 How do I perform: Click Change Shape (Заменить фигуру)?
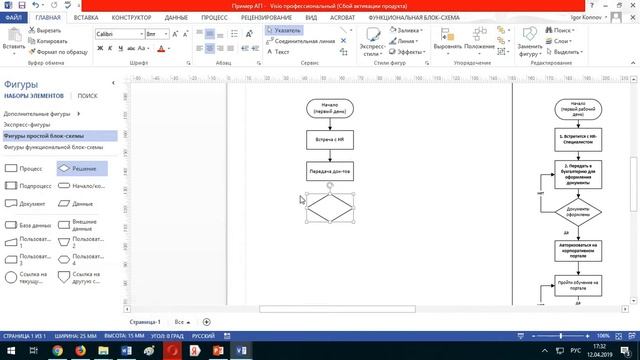point(529,42)
